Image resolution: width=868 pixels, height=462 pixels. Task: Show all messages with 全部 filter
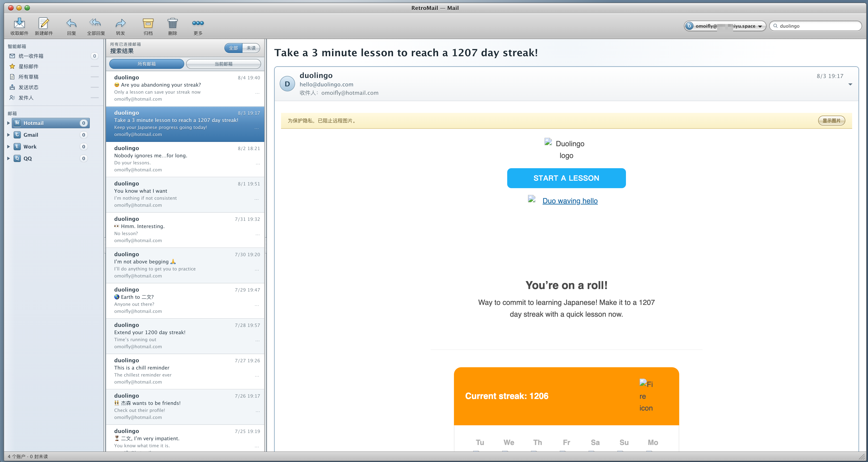(233, 48)
